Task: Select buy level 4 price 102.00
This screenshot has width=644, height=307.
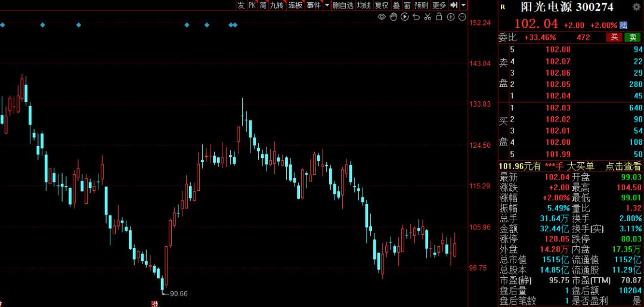Action: pos(558,142)
